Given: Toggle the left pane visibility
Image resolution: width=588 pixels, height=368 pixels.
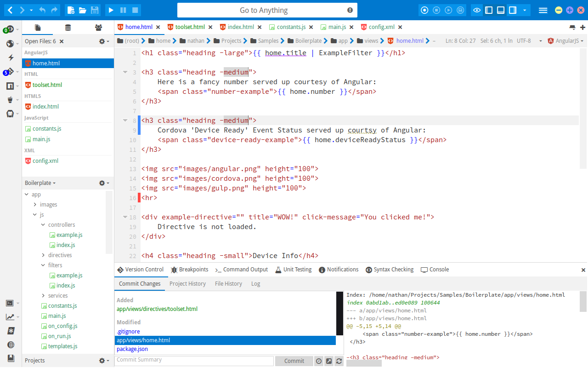Looking at the screenshot, I should 488,10.
